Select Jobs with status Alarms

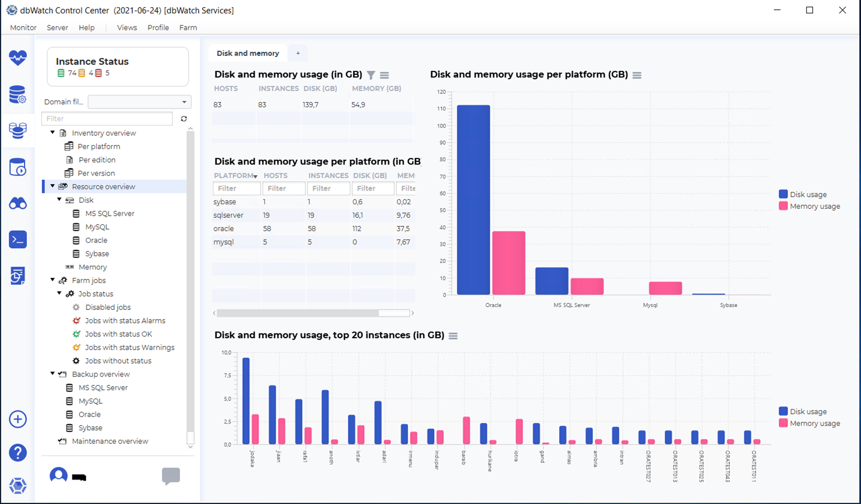pos(125,320)
